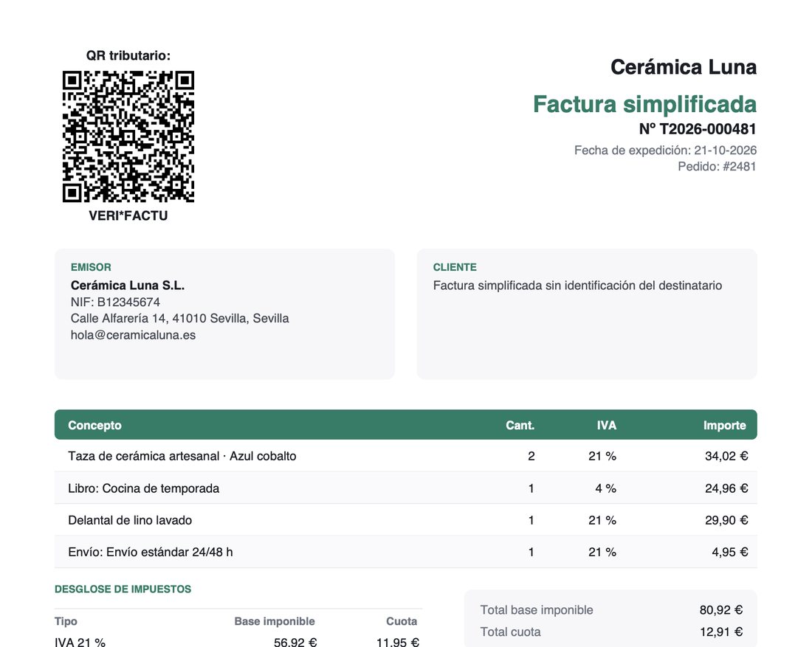Click the EMISOR section label
The height and width of the screenshot is (647, 812).
coord(91,267)
